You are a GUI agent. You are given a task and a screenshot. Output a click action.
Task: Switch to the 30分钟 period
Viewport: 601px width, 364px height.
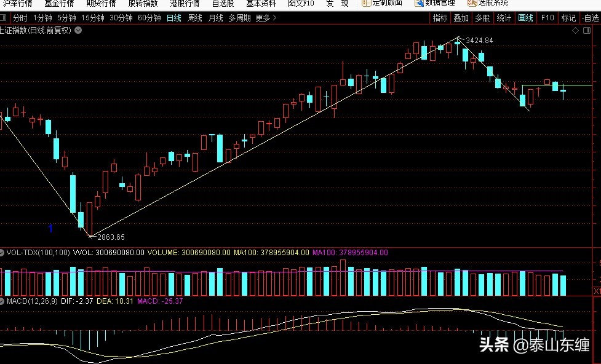(121, 18)
